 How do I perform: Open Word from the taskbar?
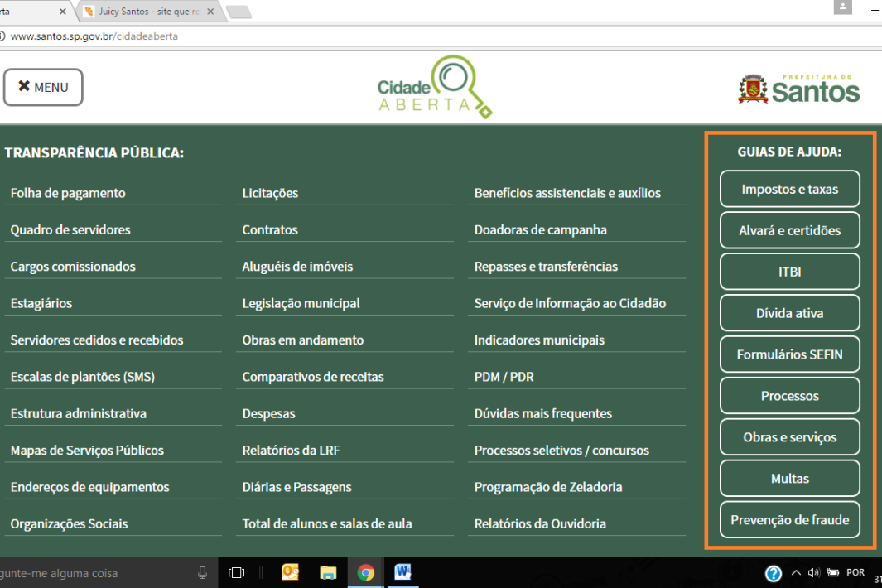(403, 572)
